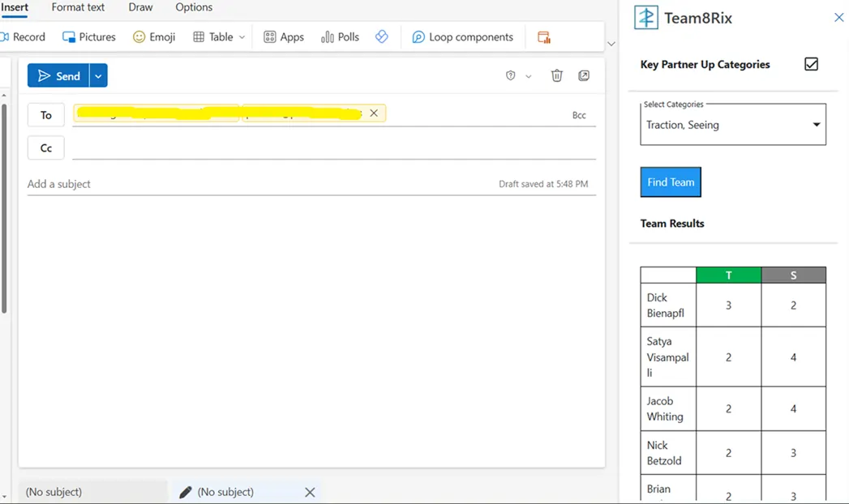Select Satya Visampalli in team results
This screenshot has height=504, width=849.
[x=667, y=357]
